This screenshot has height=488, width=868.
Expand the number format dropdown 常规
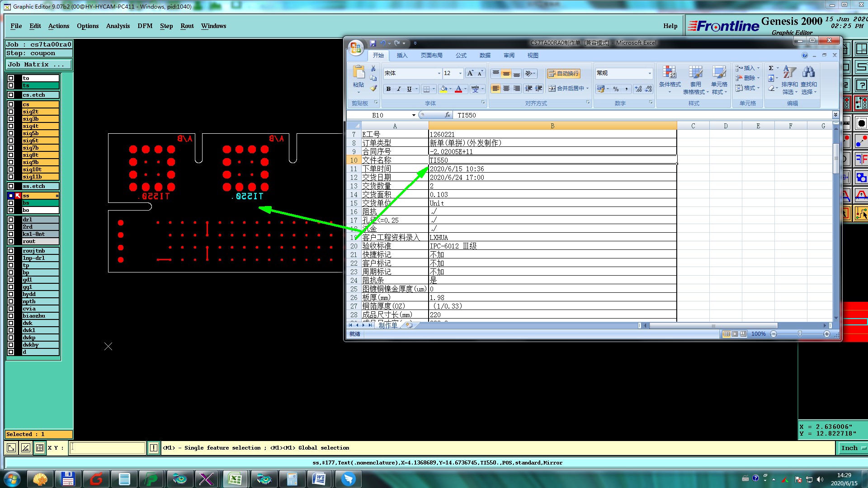tap(650, 73)
